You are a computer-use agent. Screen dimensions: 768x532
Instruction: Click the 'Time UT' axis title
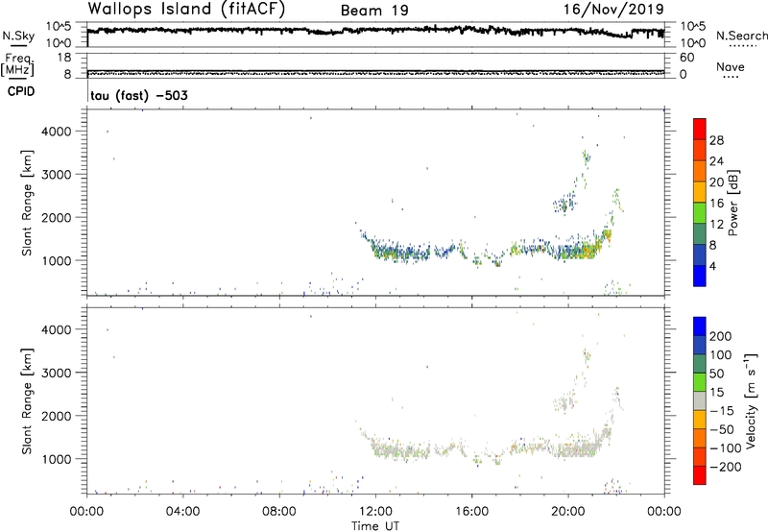pos(375,526)
